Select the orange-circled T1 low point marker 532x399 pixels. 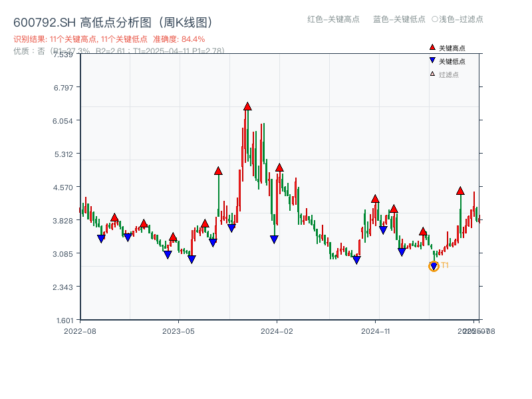pyautogui.click(x=433, y=266)
